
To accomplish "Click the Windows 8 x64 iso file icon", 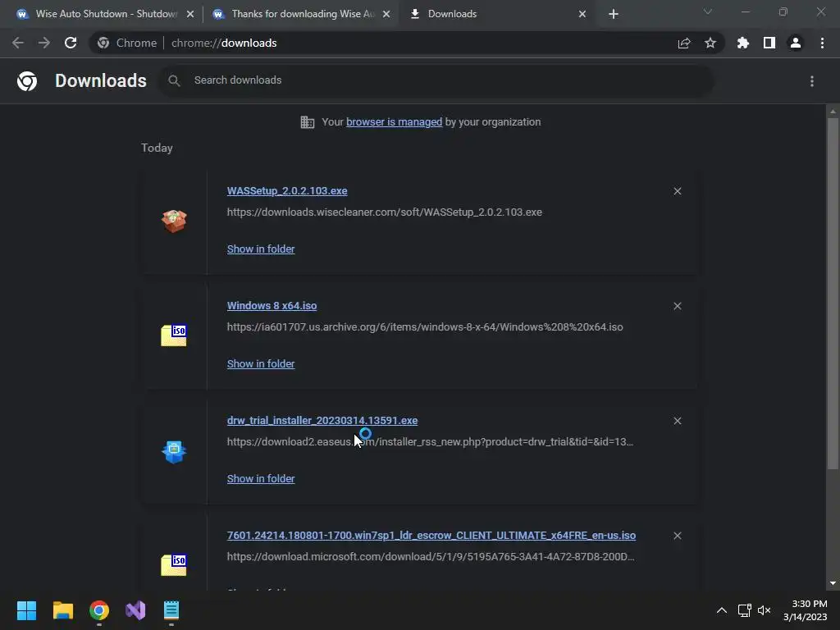I will [174, 336].
